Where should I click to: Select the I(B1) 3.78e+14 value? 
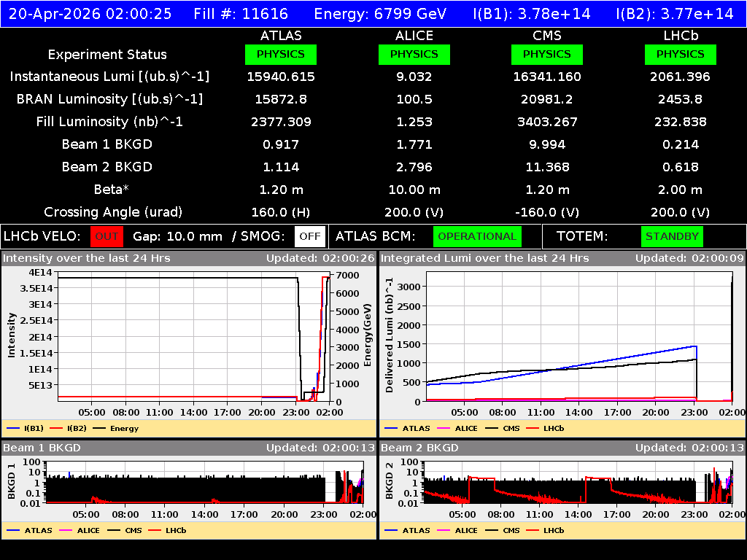(x=532, y=13)
